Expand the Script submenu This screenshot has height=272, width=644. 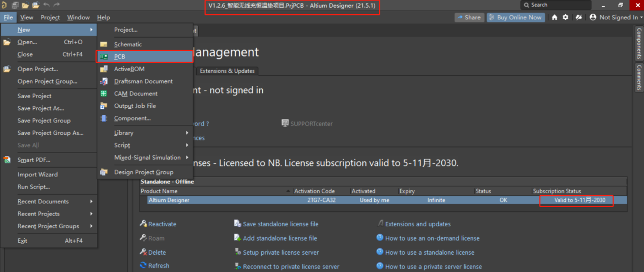coord(187,145)
